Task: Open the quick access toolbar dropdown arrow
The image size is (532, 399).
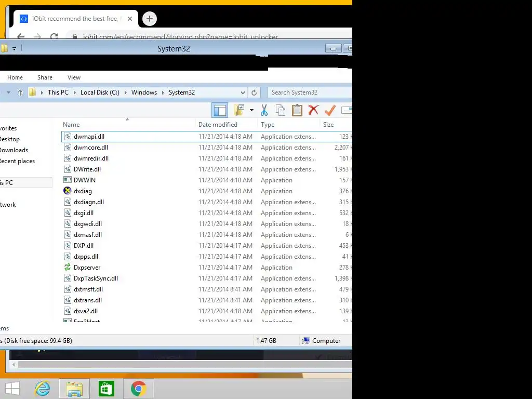Action: tap(14, 49)
